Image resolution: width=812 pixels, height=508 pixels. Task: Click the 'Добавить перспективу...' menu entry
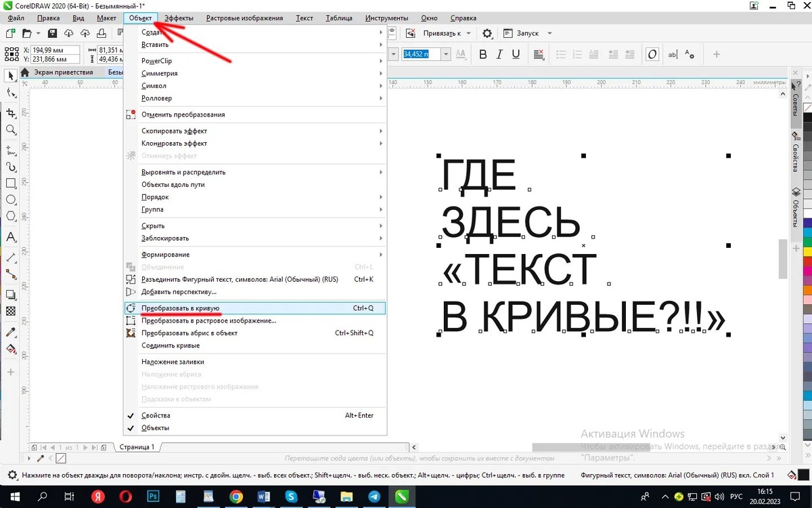point(254,291)
